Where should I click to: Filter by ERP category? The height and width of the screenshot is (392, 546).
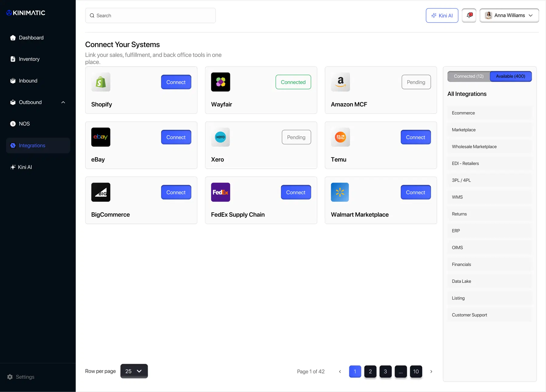point(490,231)
